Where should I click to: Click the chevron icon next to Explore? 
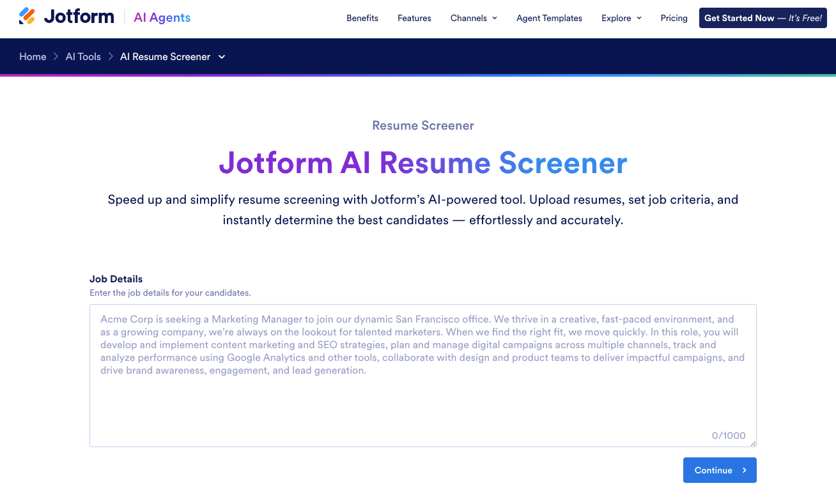point(639,19)
